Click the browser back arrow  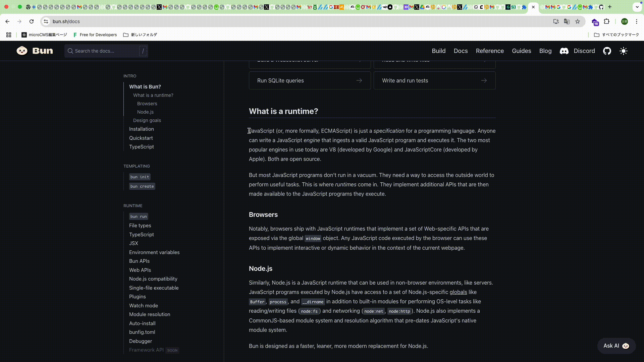coord(7,21)
